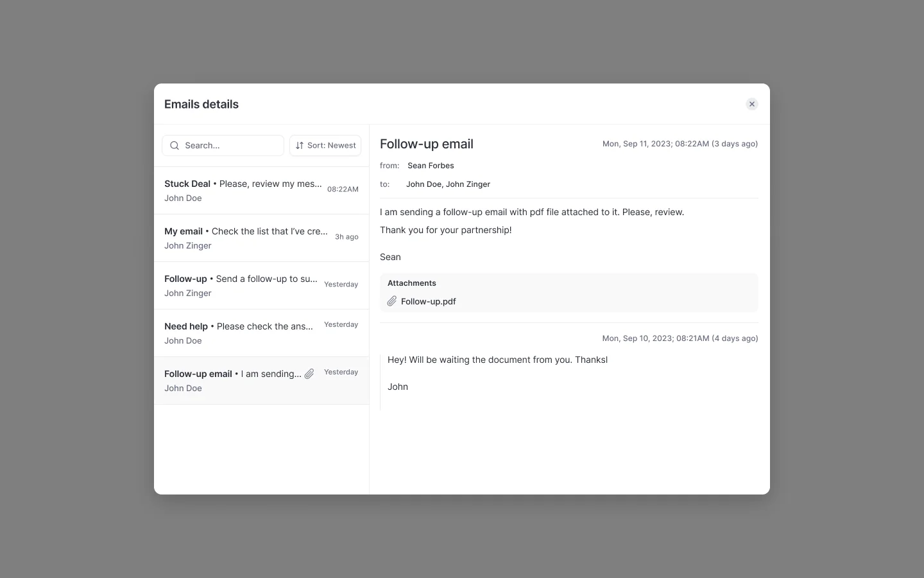The image size is (924, 578).
Task: Open the Follow-up email from John Zinger
Action: click(x=261, y=286)
